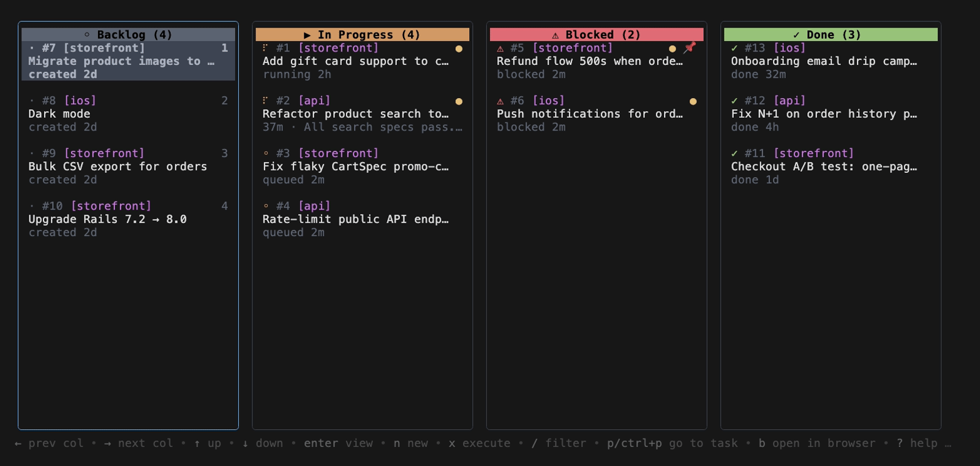This screenshot has height=466, width=980.
Task: Select Onboarding email drip campaign task
Action: (831, 61)
